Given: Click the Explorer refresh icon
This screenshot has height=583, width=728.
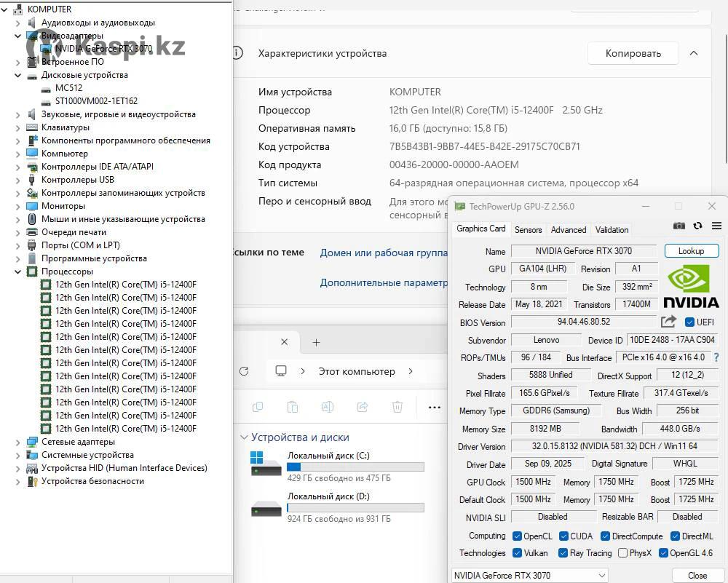Looking at the screenshot, I should click(x=243, y=371).
